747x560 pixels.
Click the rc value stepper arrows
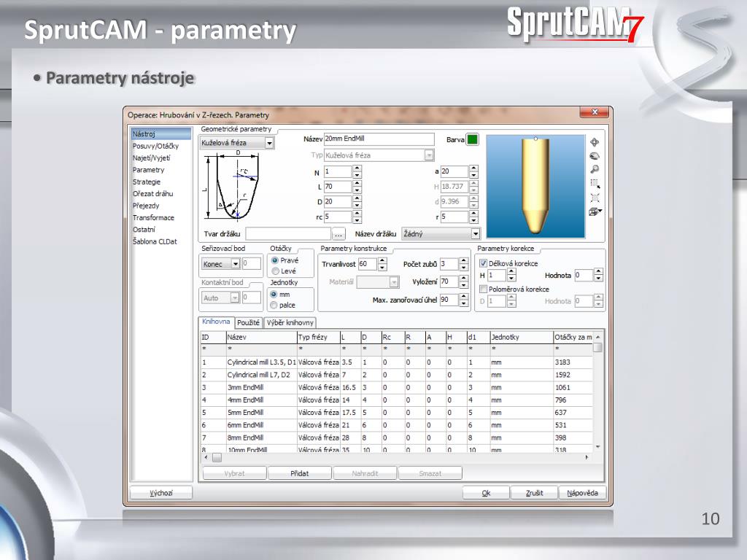pyautogui.click(x=357, y=217)
